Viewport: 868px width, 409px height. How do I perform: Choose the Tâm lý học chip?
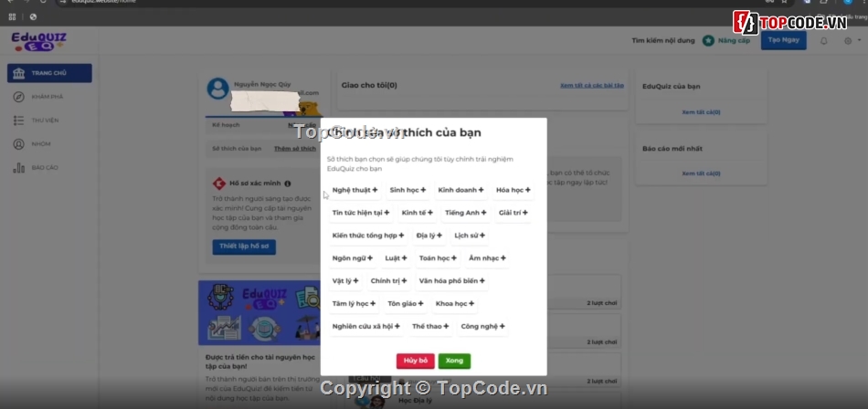pyautogui.click(x=354, y=304)
